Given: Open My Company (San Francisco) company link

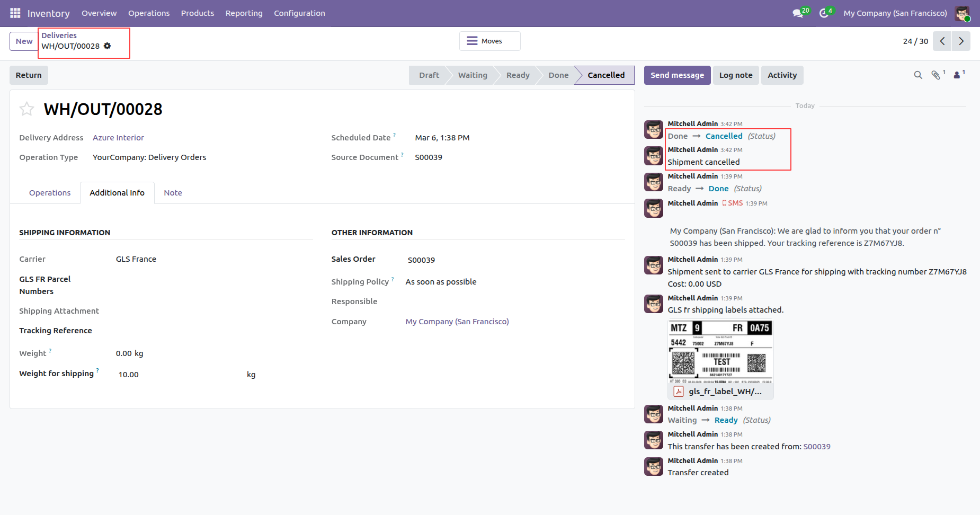Looking at the screenshot, I should click(x=457, y=322).
